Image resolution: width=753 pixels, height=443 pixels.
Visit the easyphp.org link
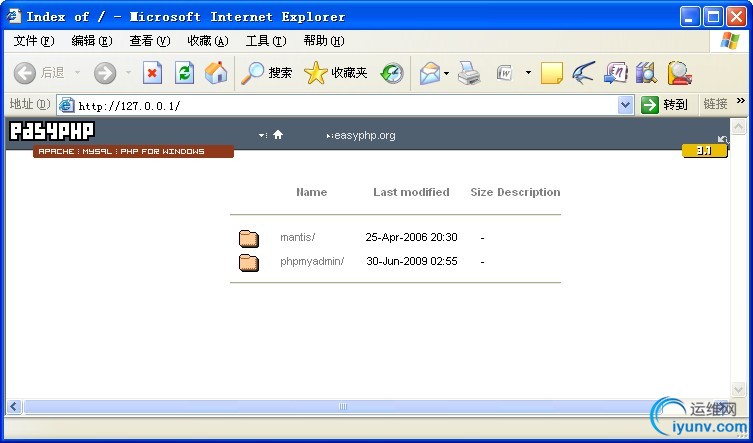[364, 135]
